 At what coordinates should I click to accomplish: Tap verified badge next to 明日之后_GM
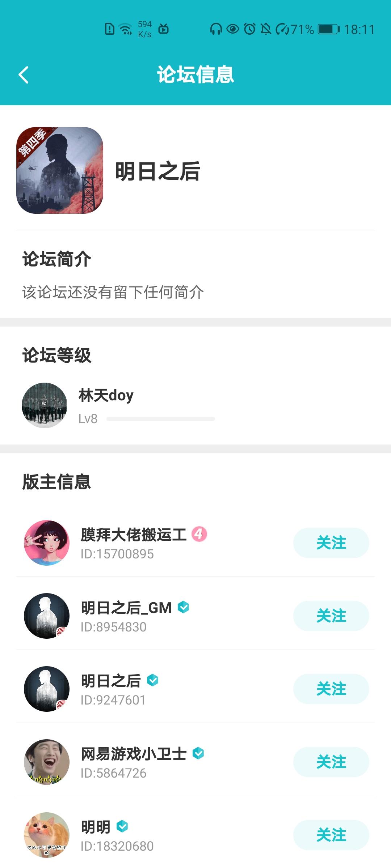pos(184,607)
